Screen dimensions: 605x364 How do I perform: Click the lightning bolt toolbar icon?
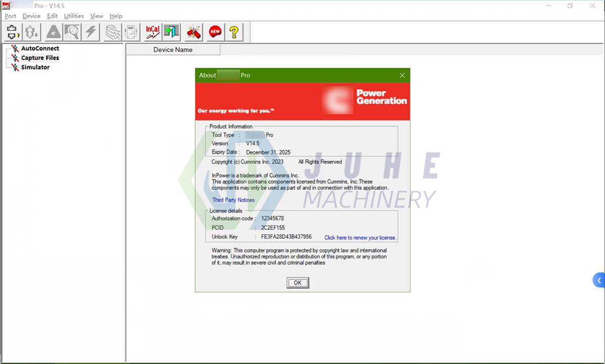point(91,32)
